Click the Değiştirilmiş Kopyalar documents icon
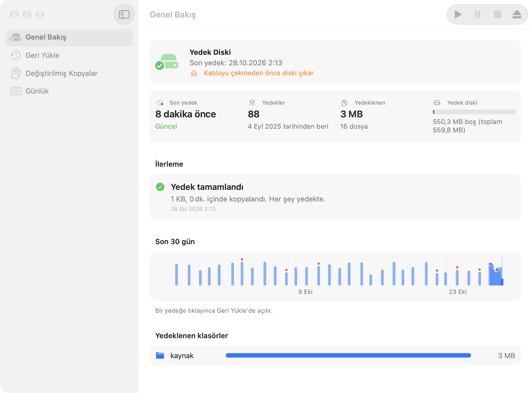Screen dimensions: 532x393 pyautogui.click(x=16, y=73)
